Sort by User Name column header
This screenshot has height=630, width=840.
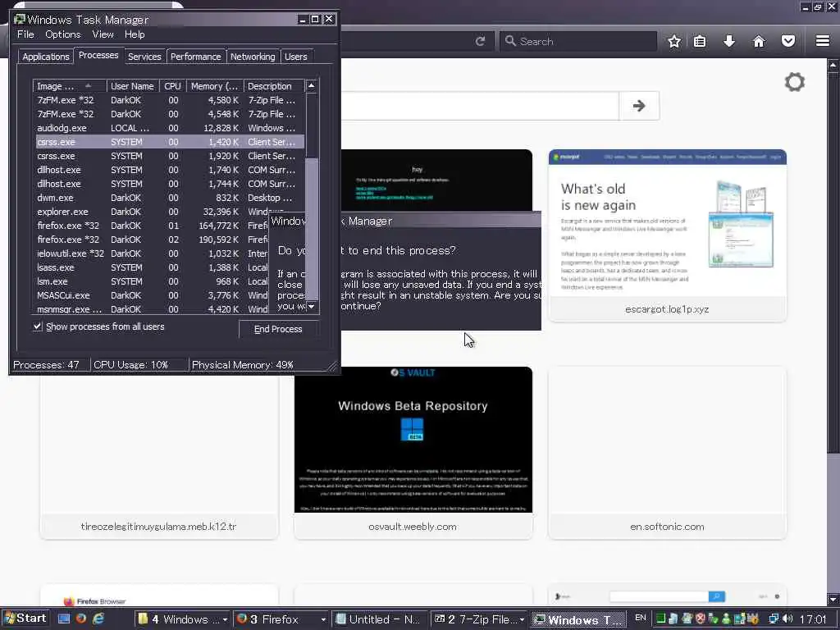[132, 85]
